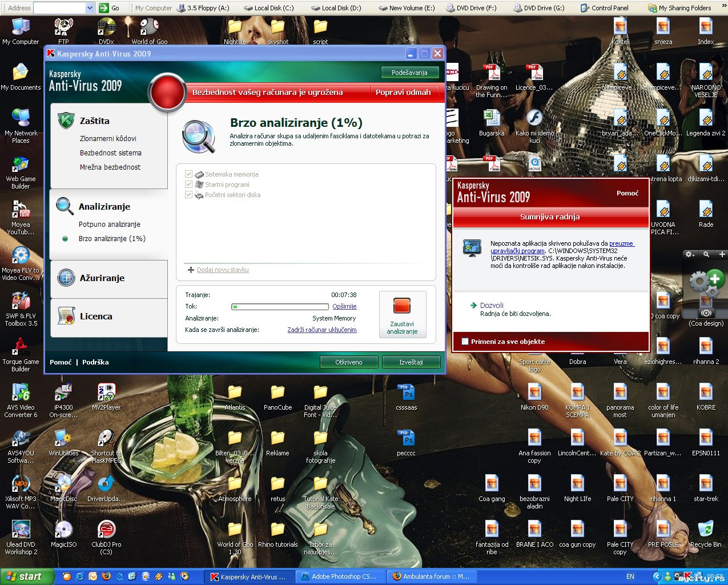The image size is (728, 585).
Task: Open the Ažuriranje globe icon section
Action: click(66, 278)
